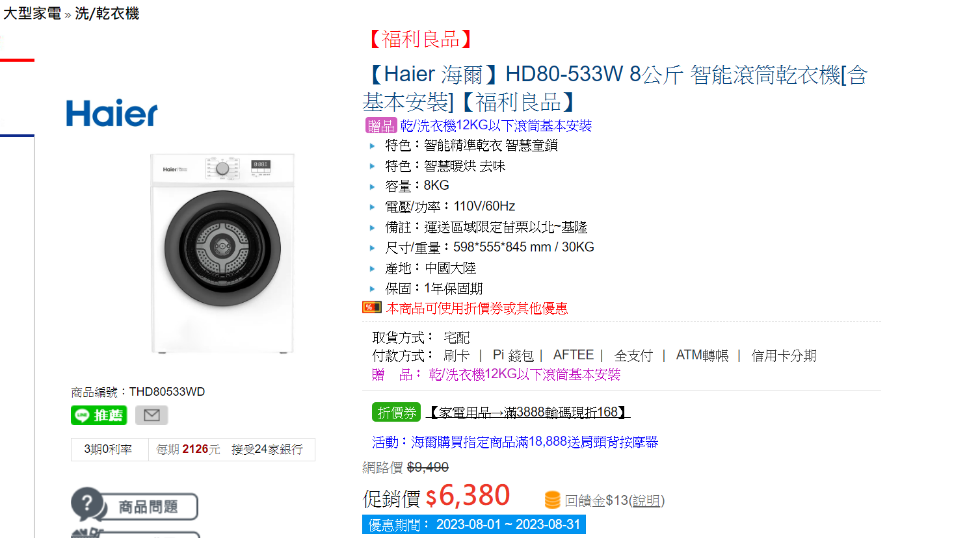
Task: Click the 信用卡分期 payment method
Action: pyautogui.click(x=784, y=356)
